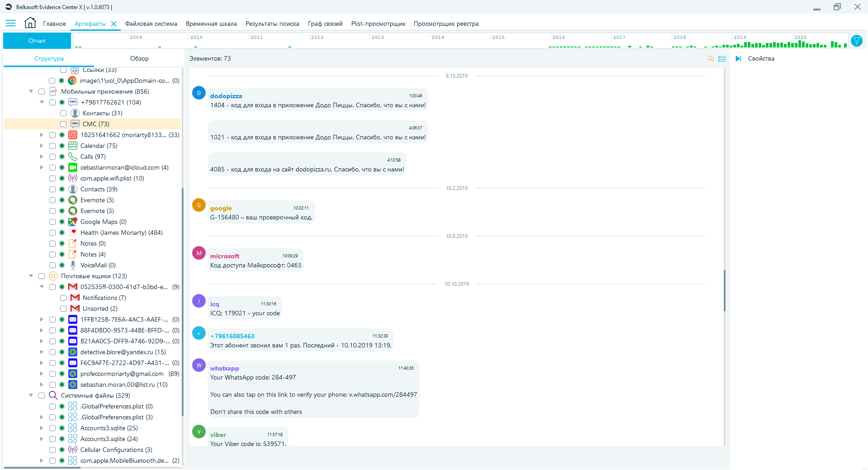Open the Главное tab

coord(55,24)
